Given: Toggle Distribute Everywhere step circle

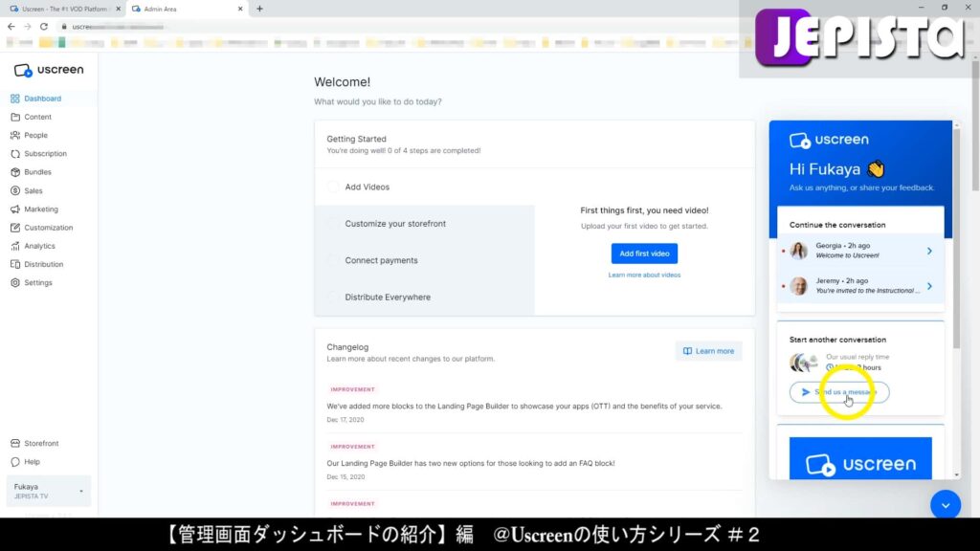Looking at the screenshot, I should (x=333, y=298).
